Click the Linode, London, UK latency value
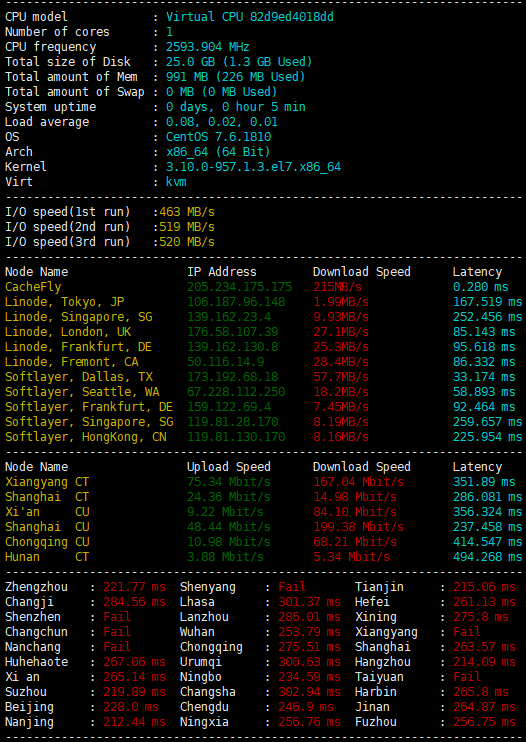This screenshot has width=526, height=742. tap(483, 332)
